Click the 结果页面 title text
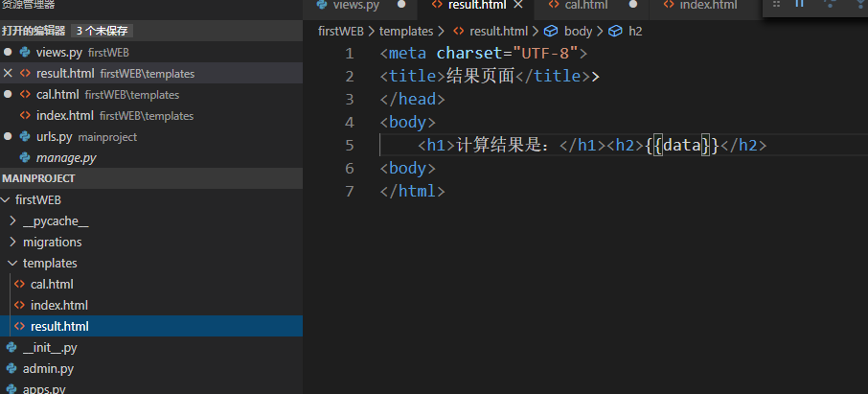Screen dimensions: 868x394 pyautogui.click(x=480, y=76)
